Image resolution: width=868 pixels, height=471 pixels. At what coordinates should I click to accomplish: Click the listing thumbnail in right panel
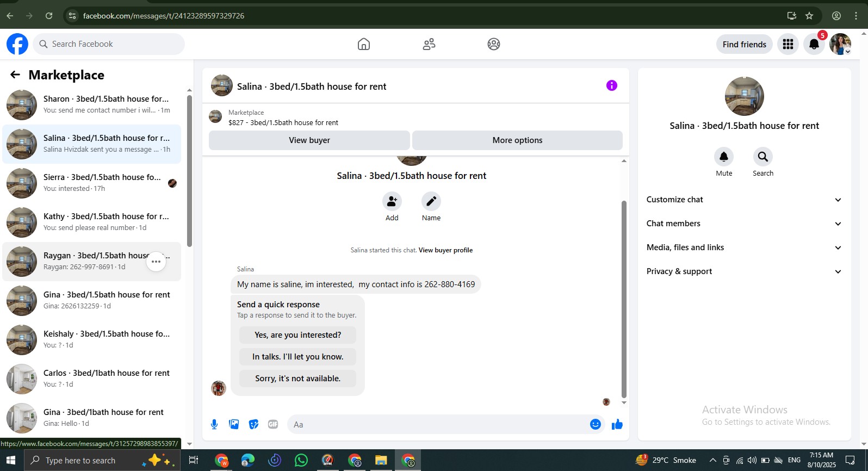(x=745, y=96)
